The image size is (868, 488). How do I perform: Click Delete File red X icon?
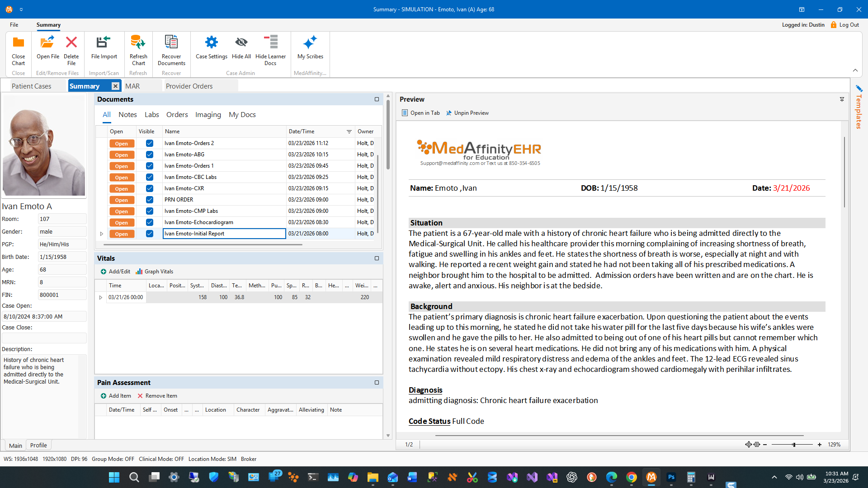(x=71, y=43)
